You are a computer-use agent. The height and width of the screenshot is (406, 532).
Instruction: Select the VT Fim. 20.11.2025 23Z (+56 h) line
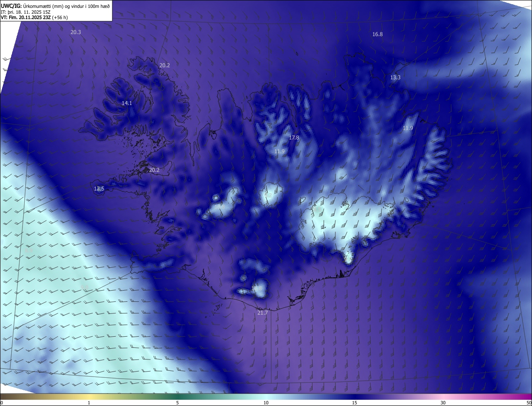pyautogui.click(x=34, y=17)
